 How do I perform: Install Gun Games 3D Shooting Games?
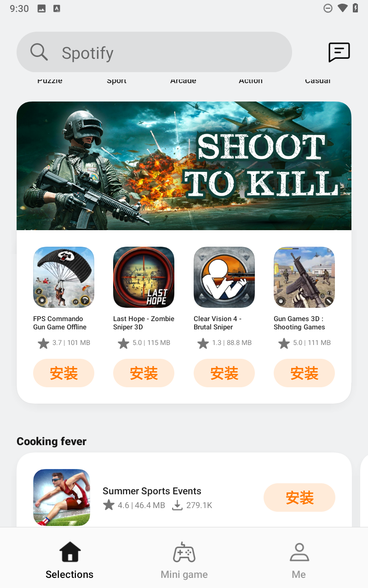point(304,373)
